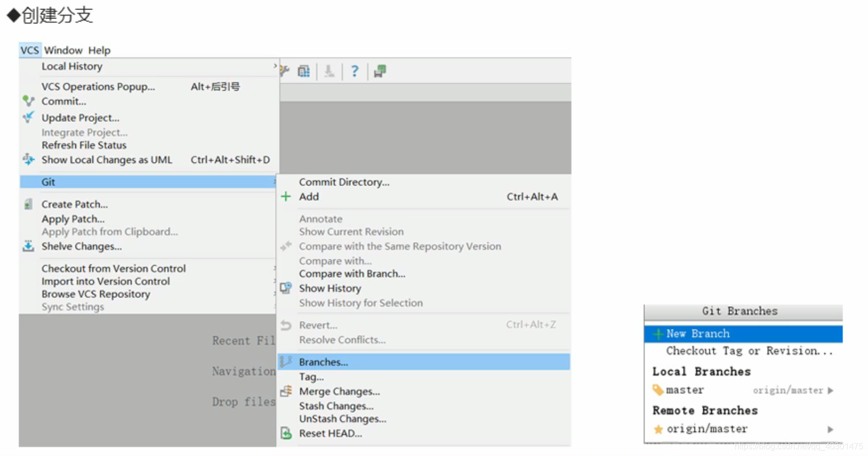
Task: Click the wrench settings toolbar icon
Action: (x=284, y=71)
